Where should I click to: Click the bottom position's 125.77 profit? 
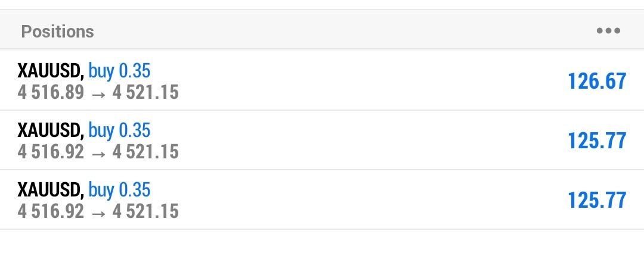click(597, 200)
